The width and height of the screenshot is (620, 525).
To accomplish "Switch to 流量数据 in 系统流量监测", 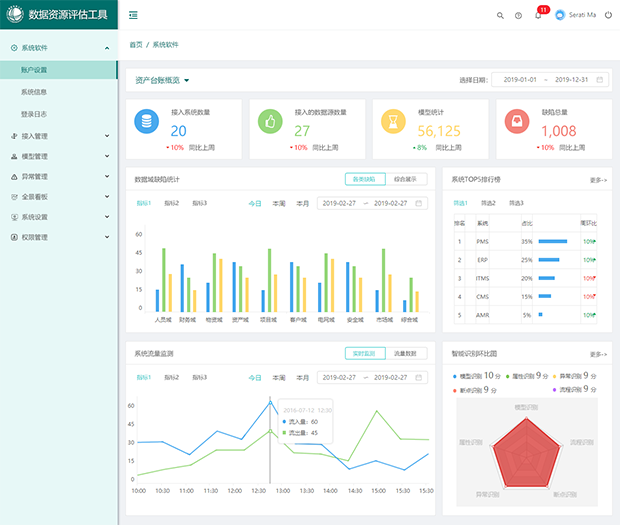I will (406, 353).
